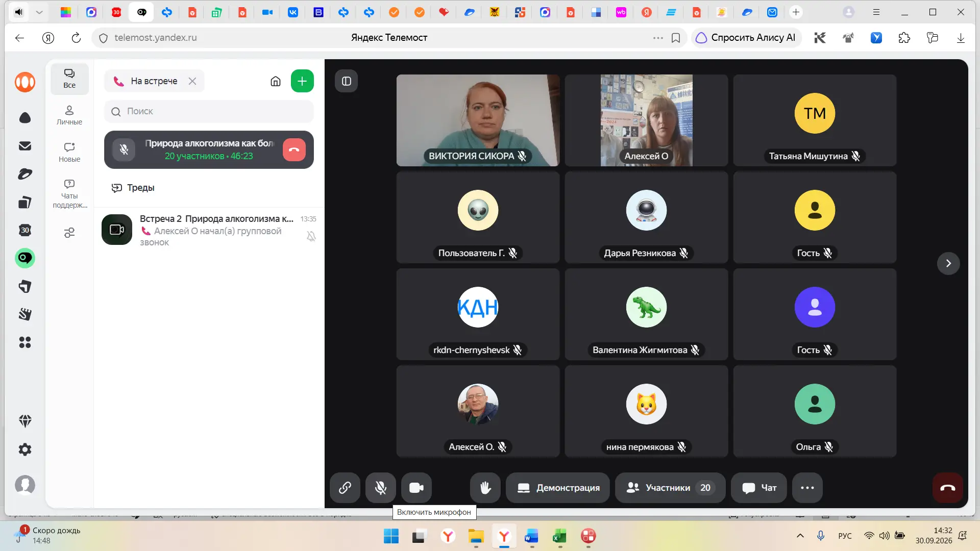Open the Участники list
The image size is (980, 551).
(x=670, y=488)
